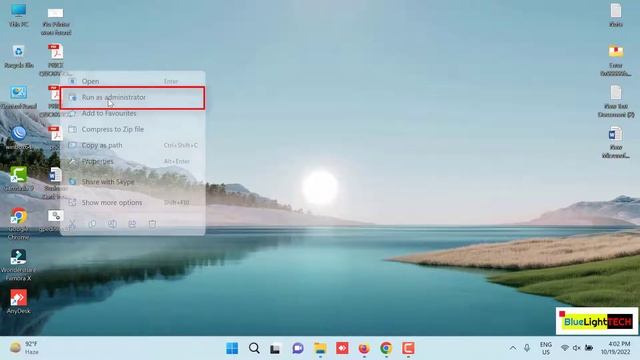The width and height of the screenshot is (640, 360).
Task: Select the Camtasia 9 desktop shortcut
Action: point(19,179)
